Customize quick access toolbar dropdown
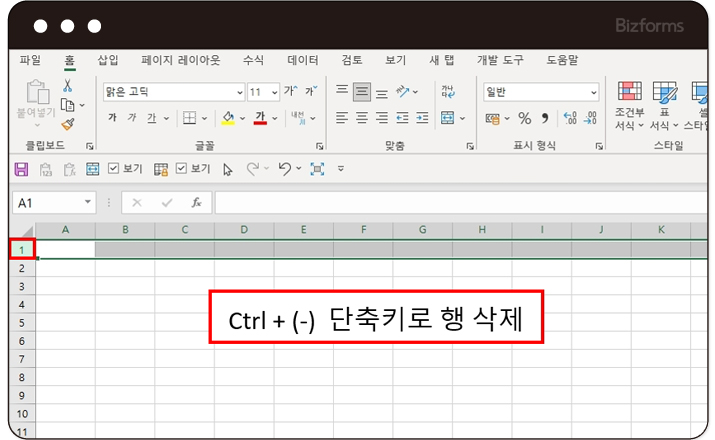Screen dimensions: 715x440 click(x=341, y=169)
